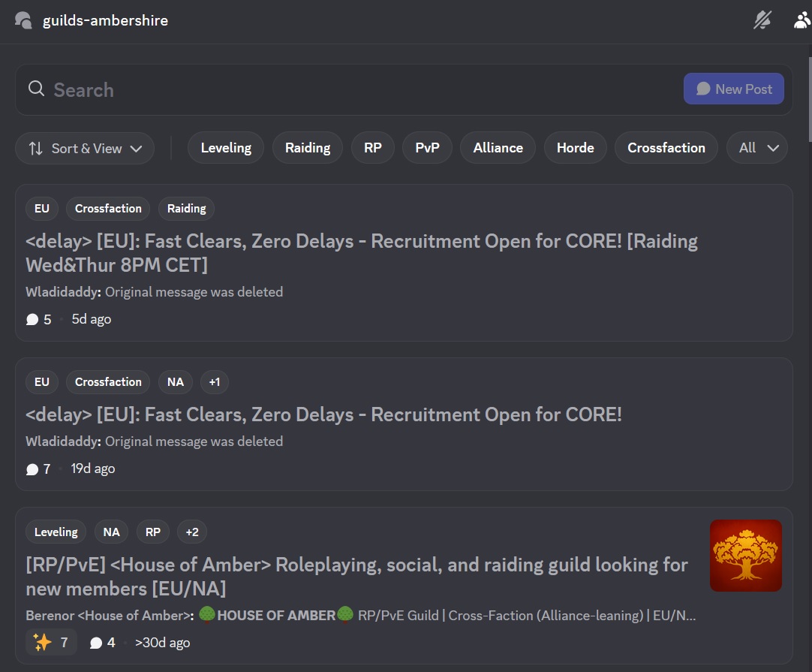This screenshot has height=672, width=812.
Task: Click the Leveling tag on House of Amber post
Action: (56, 532)
